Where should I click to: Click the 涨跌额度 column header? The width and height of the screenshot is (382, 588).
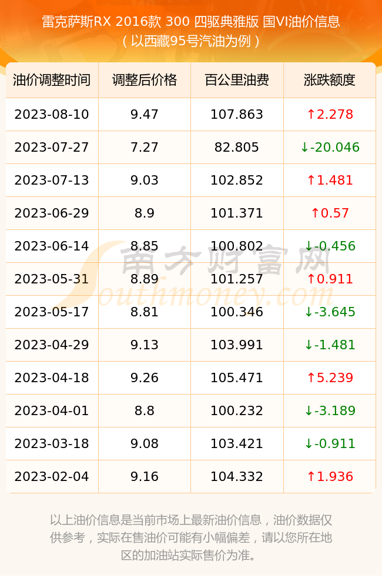click(x=330, y=80)
